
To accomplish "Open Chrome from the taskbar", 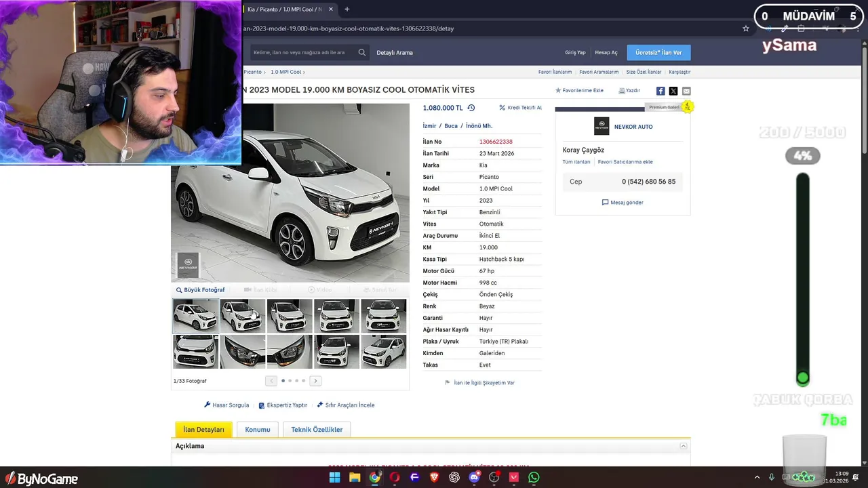I will coord(374,477).
